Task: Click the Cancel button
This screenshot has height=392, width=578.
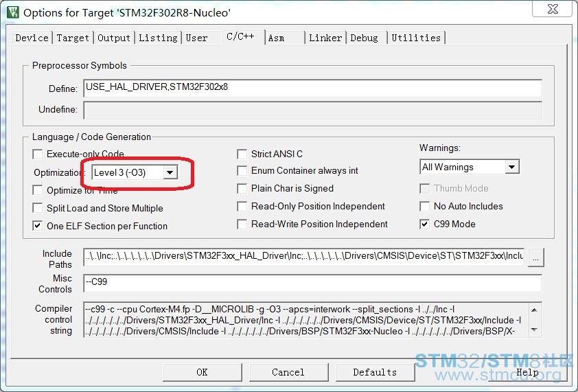Action: point(288,372)
